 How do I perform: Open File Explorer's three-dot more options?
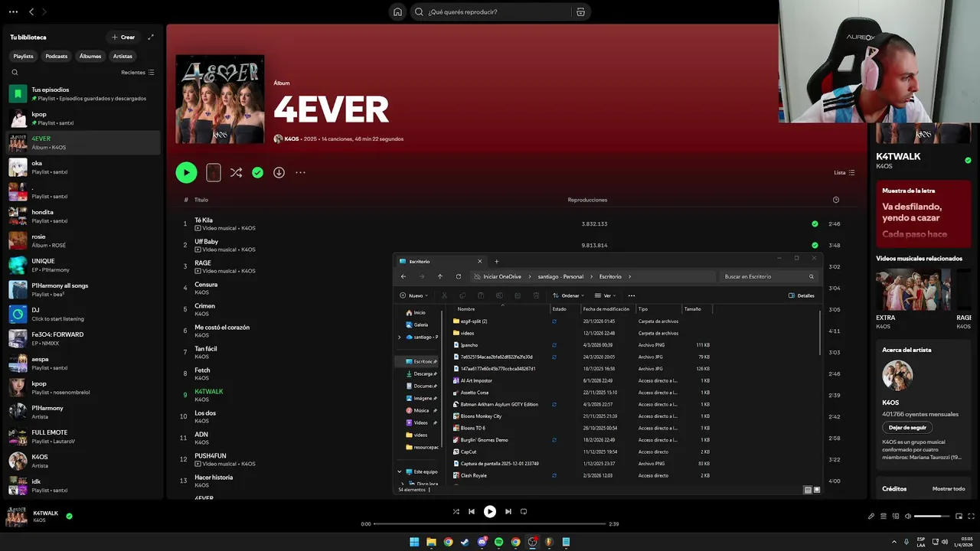coord(632,295)
